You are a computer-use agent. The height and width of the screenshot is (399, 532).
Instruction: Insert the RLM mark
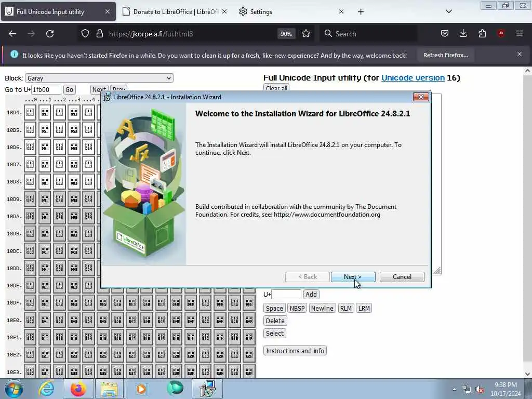[345, 308]
